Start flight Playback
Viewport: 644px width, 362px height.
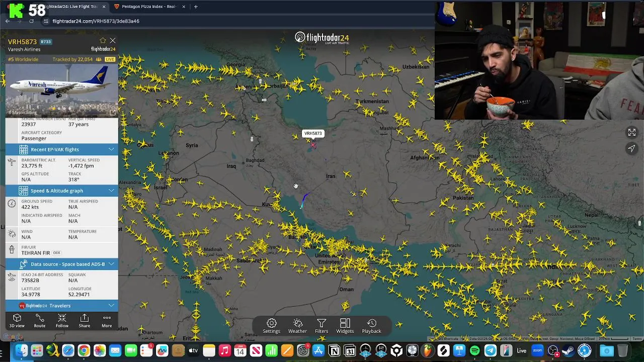point(371,326)
